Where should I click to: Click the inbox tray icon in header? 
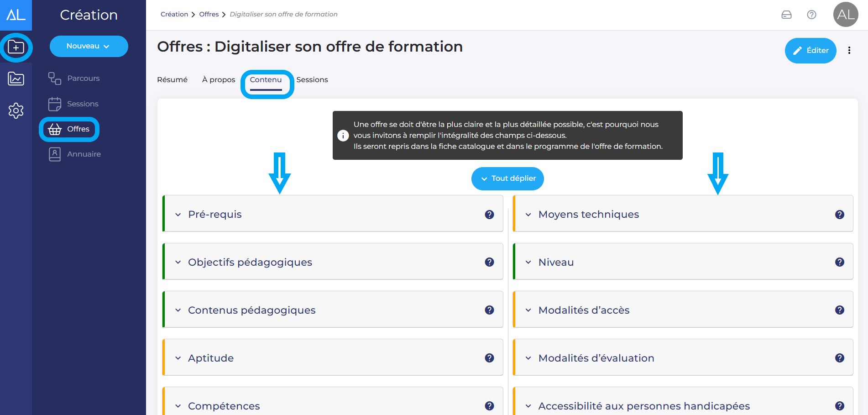(786, 15)
